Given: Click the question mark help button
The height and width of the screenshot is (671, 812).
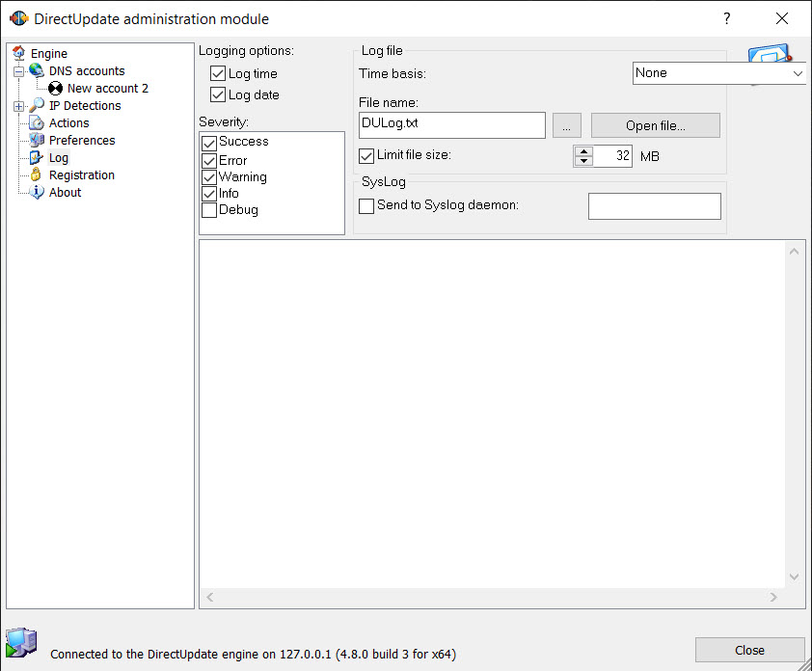Looking at the screenshot, I should pos(727,18).
